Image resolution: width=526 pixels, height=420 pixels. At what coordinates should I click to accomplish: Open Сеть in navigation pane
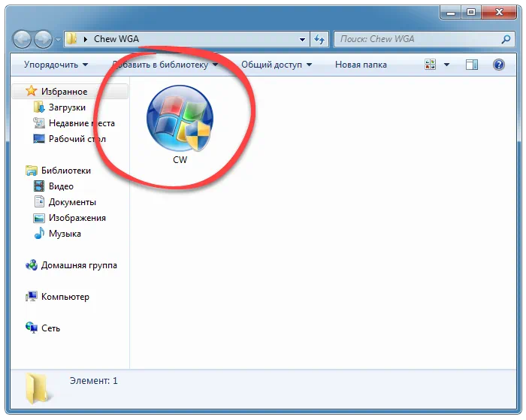tap(50, 328)
